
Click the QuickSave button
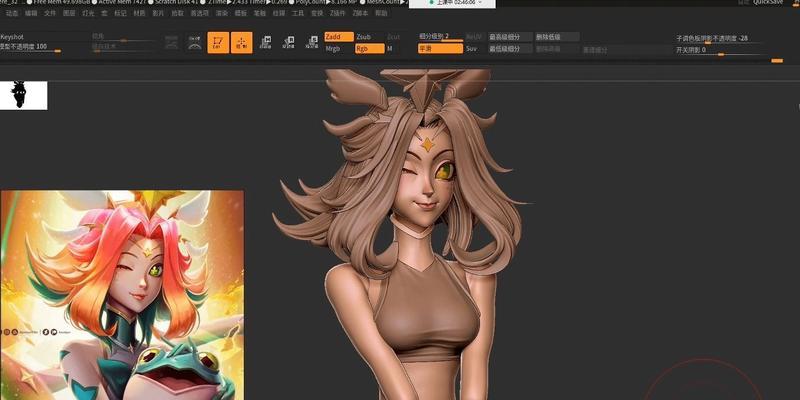tap(768, 3)
